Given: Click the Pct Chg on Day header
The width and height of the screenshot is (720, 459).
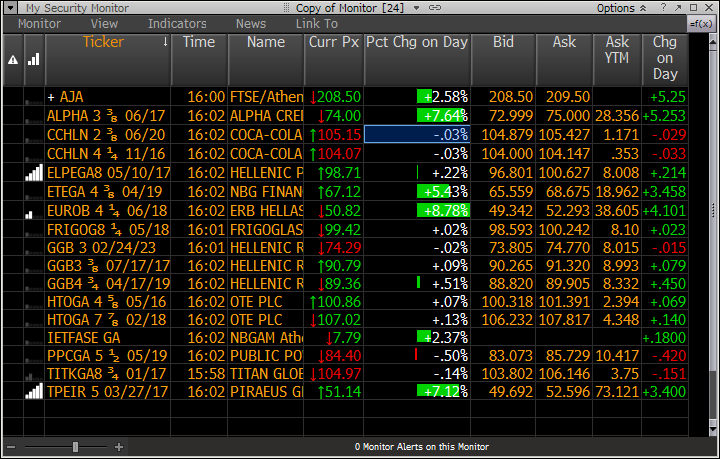Looking at the screenshot, I should click(417, 42).
